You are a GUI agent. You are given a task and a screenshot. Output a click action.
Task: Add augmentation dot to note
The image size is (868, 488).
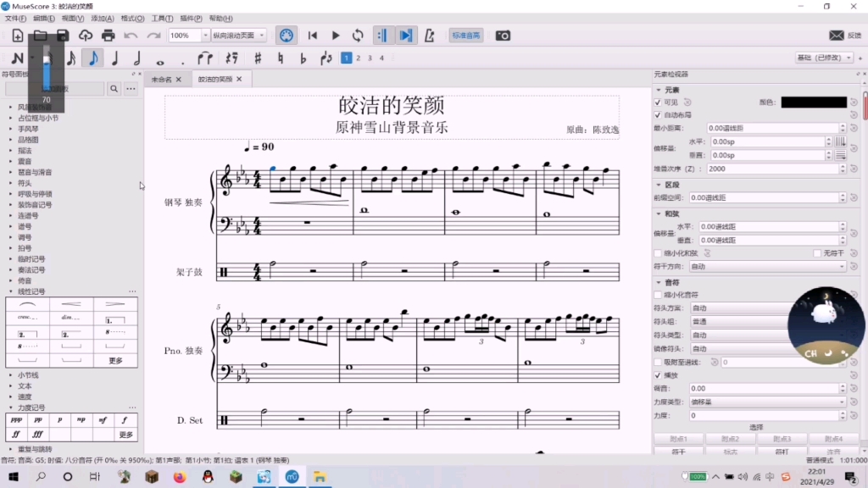[x=183, y=61]
